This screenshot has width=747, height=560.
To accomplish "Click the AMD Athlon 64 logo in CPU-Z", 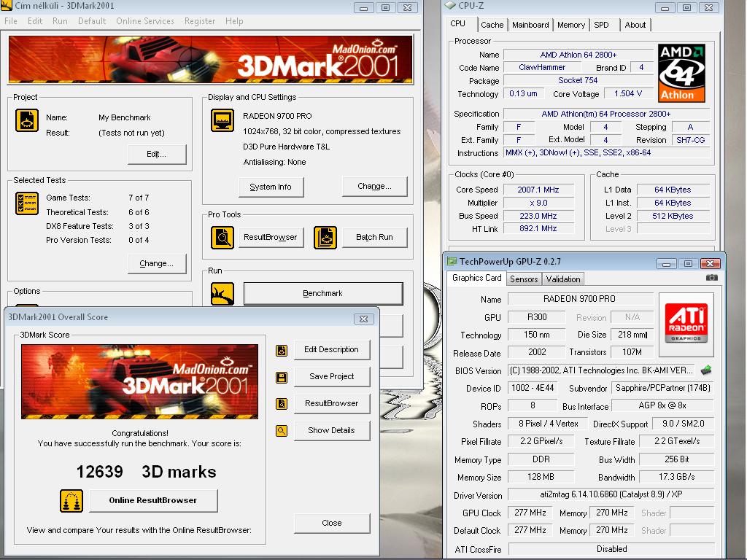I will pos(681,73).
